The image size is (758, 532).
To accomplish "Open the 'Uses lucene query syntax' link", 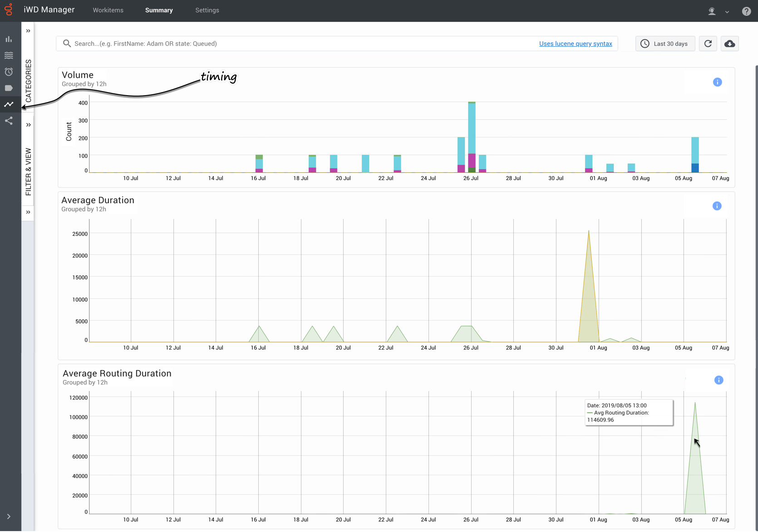I will pyautogui.click(x=575, y=44).
